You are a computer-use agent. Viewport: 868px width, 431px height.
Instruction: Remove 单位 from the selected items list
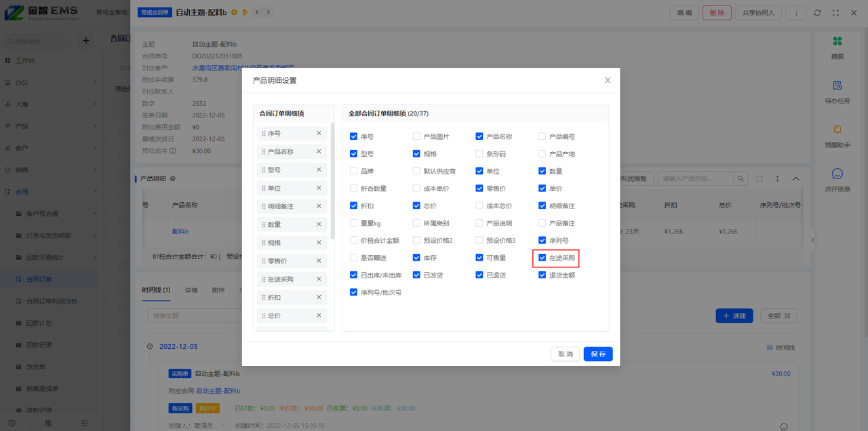(319, 188)
